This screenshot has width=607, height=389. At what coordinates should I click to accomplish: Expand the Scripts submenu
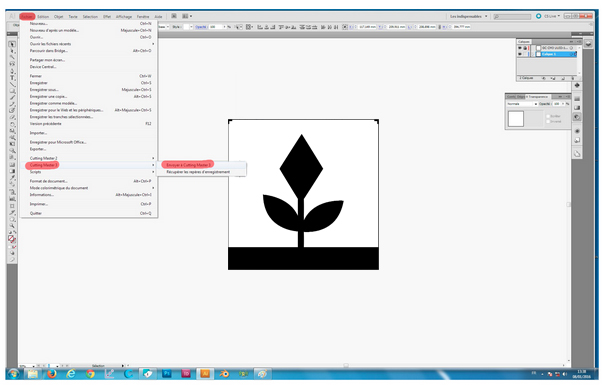[153, 172]
